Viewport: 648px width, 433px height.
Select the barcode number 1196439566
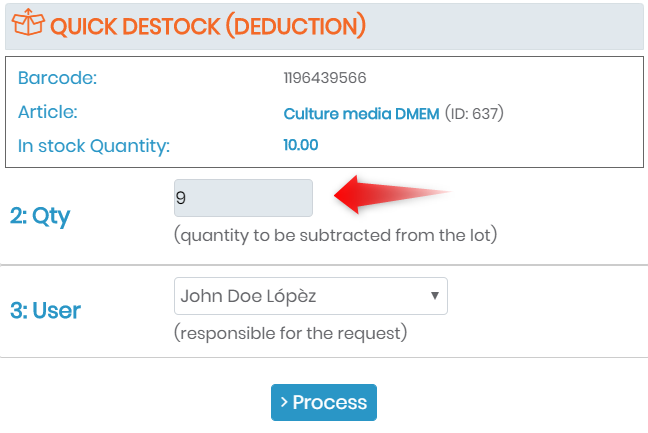tap(325, 78)
